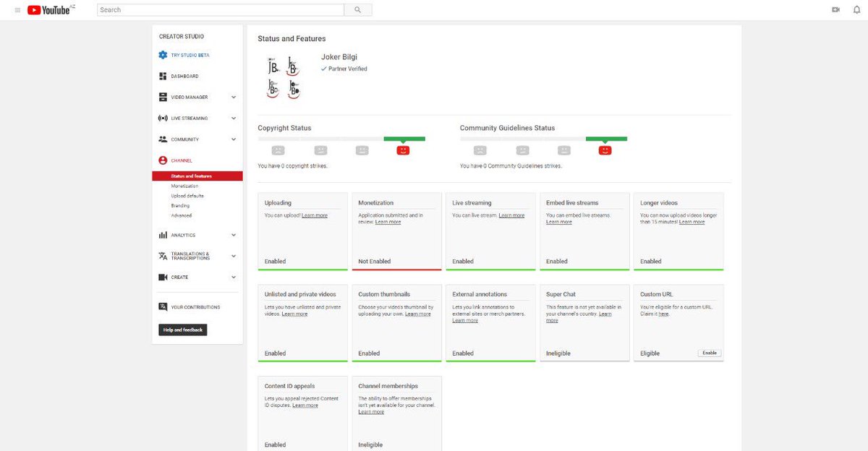Click the Your Contributions sidebar label

195,307
